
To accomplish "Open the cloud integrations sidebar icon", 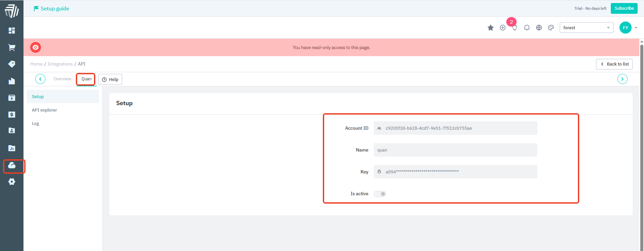I will click(12, 165).
